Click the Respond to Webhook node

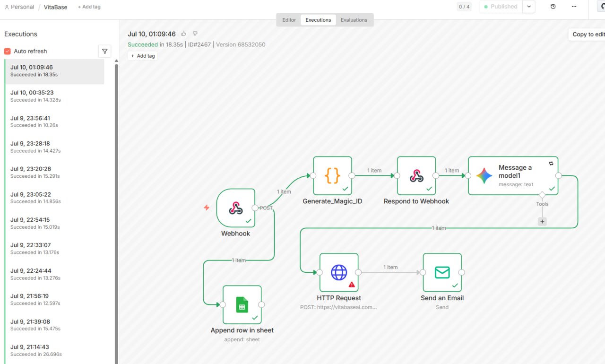[x=416, y=176]
